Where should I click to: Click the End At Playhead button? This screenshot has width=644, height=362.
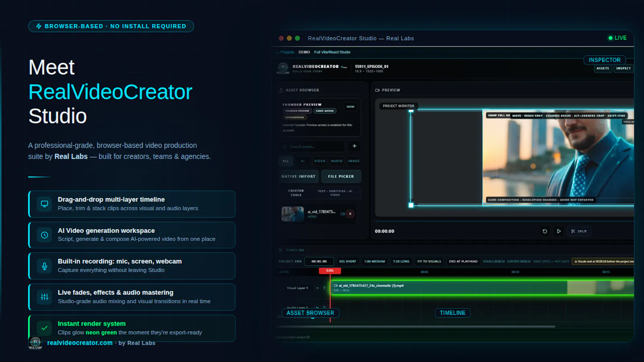pos(463,261)
